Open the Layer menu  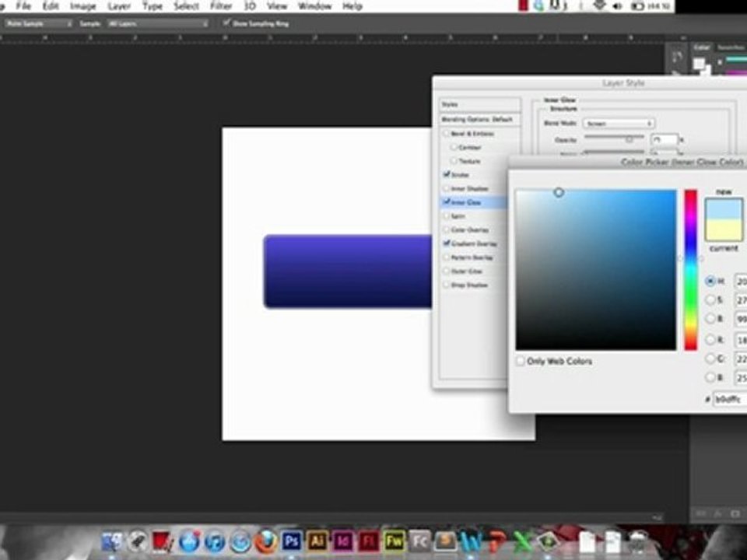pyautogui.click(x=118, y=6)
